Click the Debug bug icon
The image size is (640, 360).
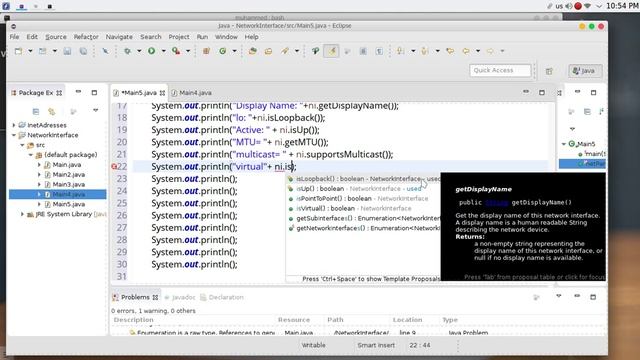127,51
